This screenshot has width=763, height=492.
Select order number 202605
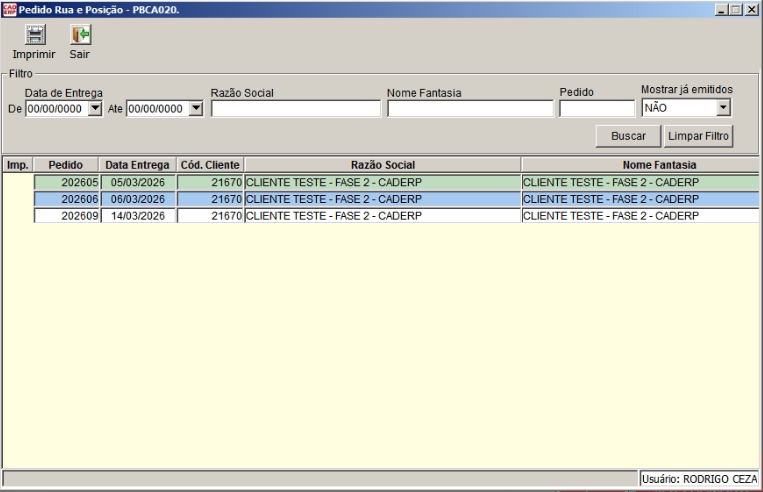[x=67, y=182]
